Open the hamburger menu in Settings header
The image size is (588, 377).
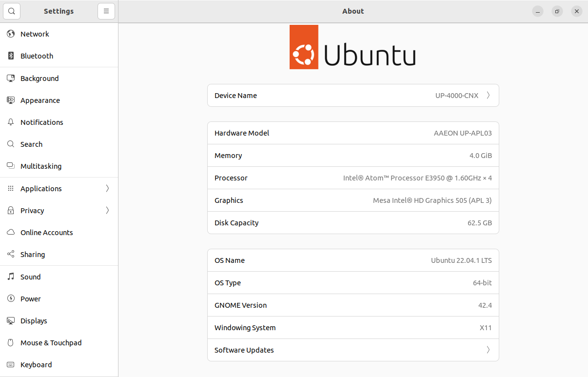pyautogui.click(x=106, y=11)
